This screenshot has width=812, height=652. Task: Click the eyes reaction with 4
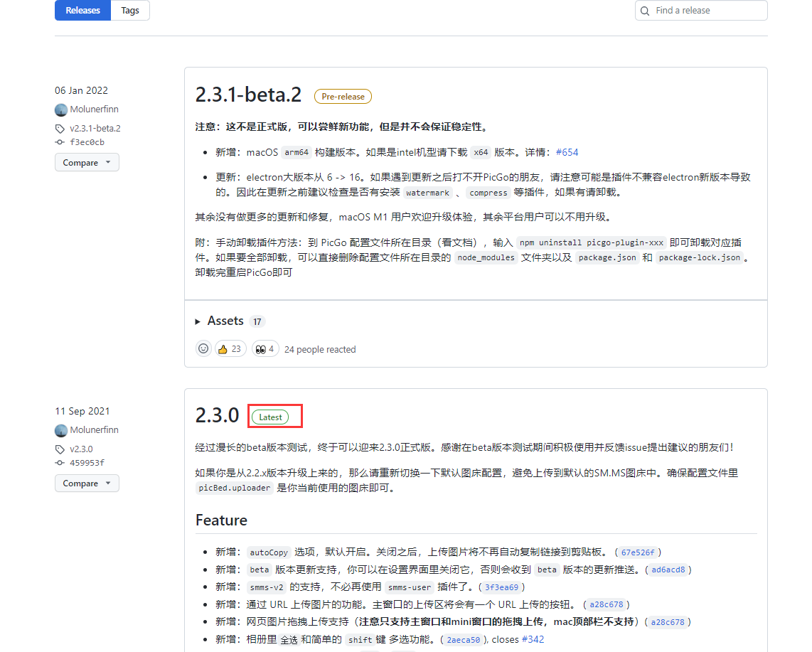click(x=265, y=349)
